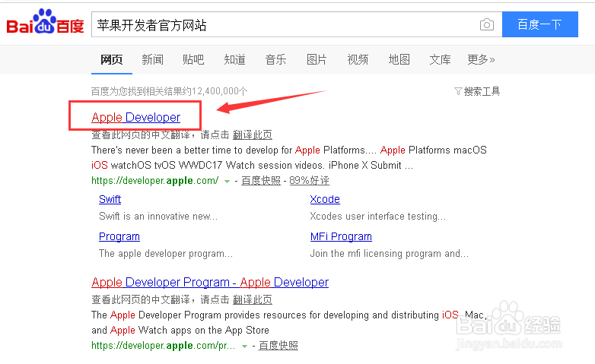
Task: Open the 知道 tab
Action: [x=234, y=59]
